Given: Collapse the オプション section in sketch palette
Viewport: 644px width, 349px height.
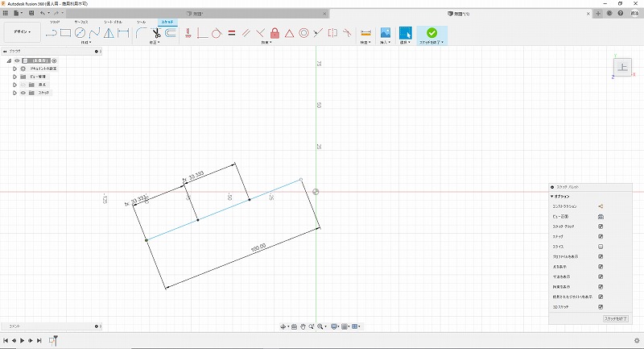Looking at the screenshot, I should point(552,196).
